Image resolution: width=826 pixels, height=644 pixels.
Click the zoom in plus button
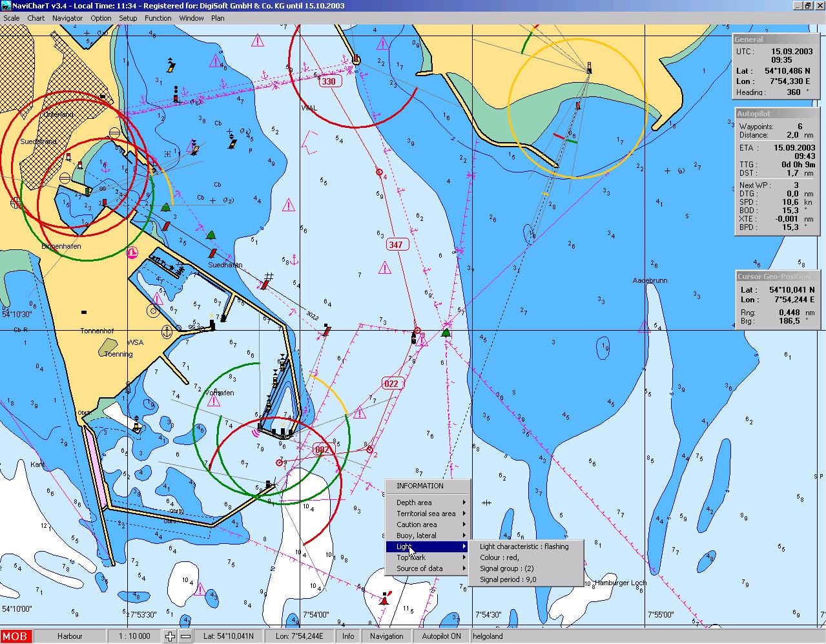click(x=170, y=636)
